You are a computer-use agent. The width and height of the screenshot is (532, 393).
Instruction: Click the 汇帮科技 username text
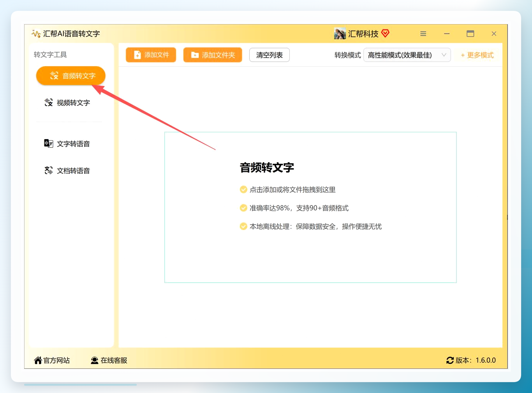click(x=363, y=34)
